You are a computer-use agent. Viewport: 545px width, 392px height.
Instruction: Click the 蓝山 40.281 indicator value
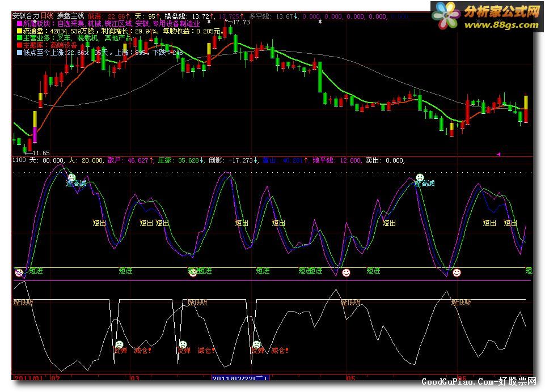point(282,160)
